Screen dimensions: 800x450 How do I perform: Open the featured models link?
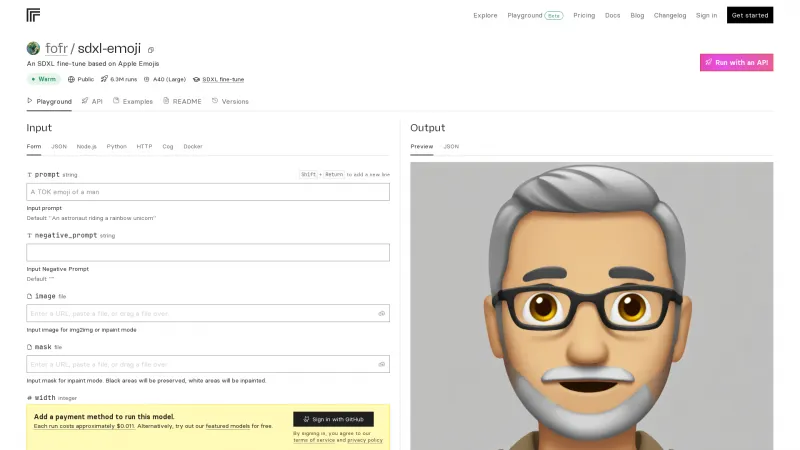(x=228, y=426)
